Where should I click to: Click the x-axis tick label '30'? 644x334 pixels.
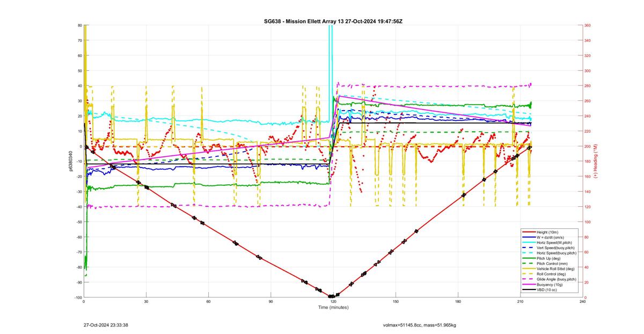tap(147, 302)
